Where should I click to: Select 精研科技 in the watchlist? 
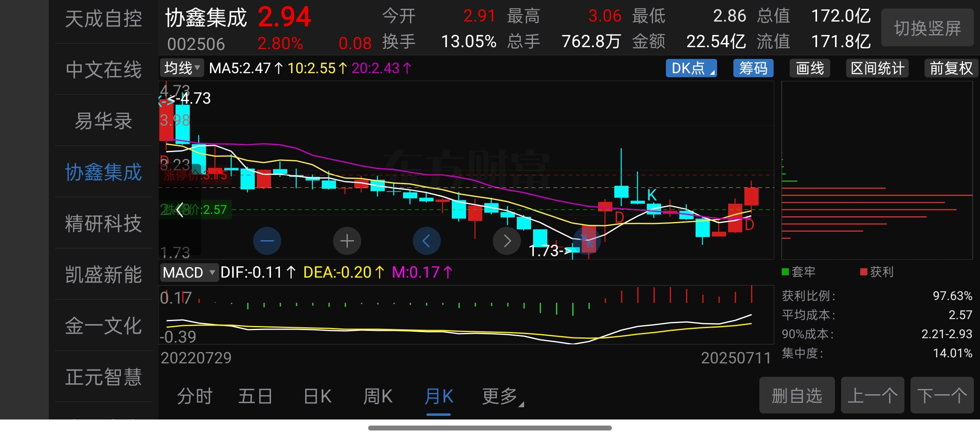click(104, 223)
